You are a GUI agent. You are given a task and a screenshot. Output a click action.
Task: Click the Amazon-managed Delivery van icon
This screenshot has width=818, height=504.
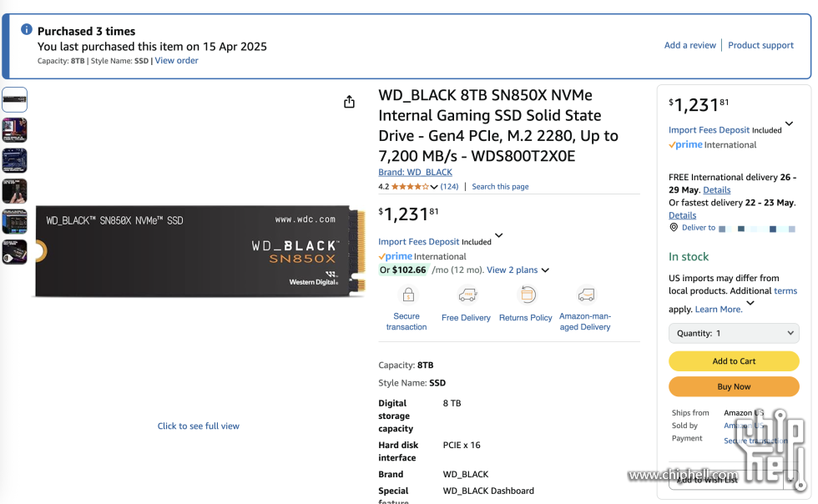586,295
